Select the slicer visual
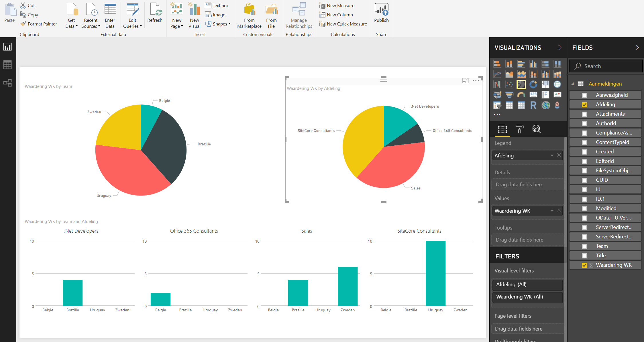The image size is (644, 342). [x=497, y=105]
